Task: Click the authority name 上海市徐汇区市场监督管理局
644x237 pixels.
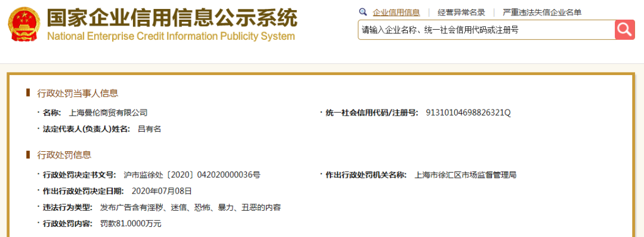Action: tap(465, 174)
